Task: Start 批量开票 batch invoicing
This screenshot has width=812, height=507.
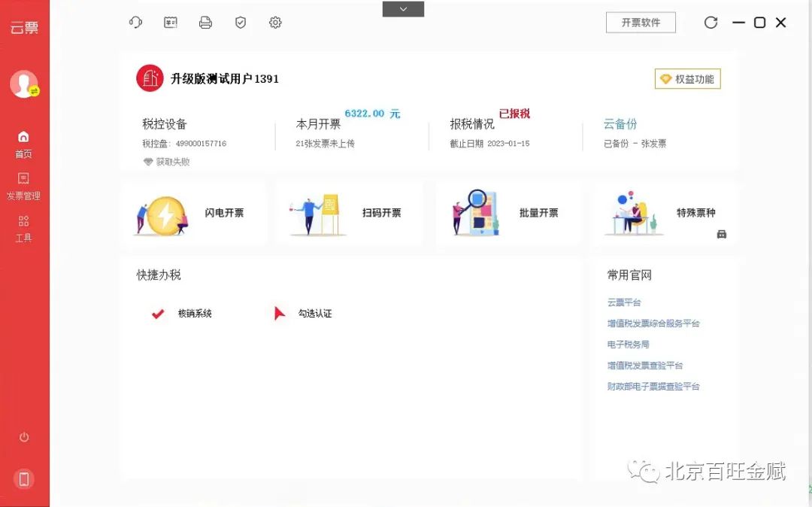Action: click(508, 213)
